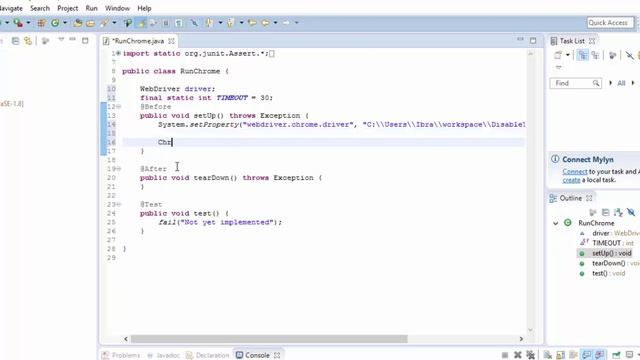Select test() : void in Outline
Screen dimensions: 640x360
pyautogui.click(x=602, y=273)
